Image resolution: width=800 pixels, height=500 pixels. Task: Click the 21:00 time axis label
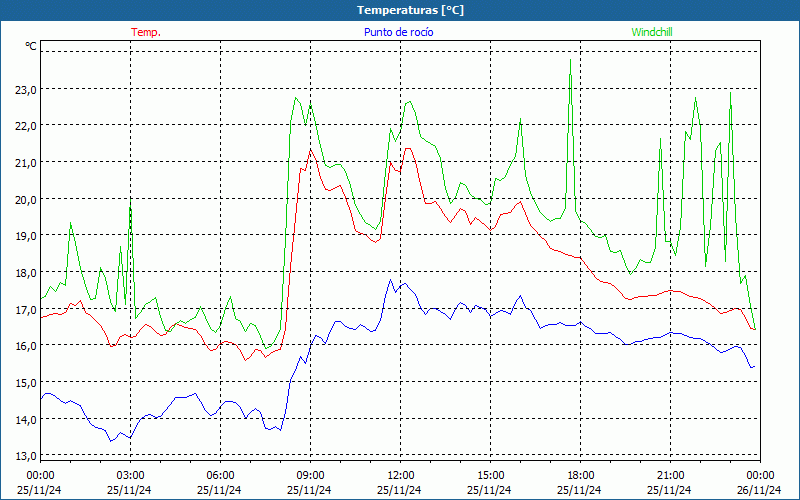670,476
